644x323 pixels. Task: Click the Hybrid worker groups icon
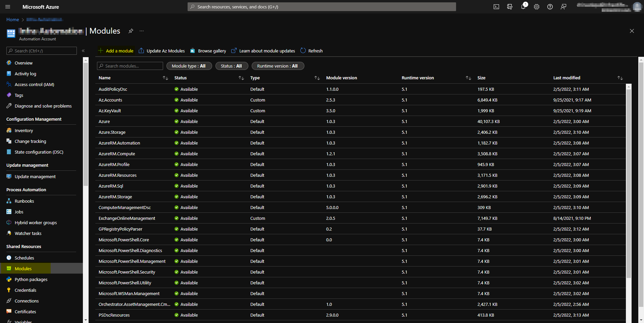coord(9,223)
